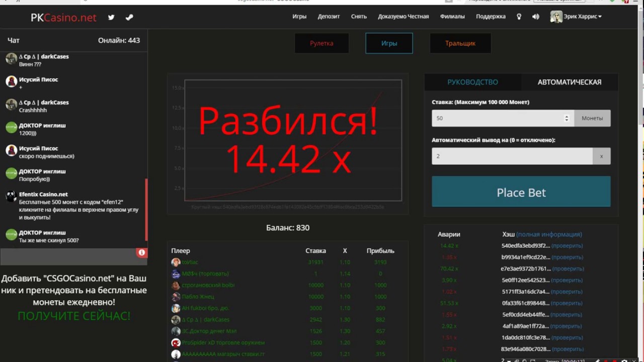Screen dimensions: 644x362
Task: Switch to the Рулетка game tab
Action: (321, 43)
